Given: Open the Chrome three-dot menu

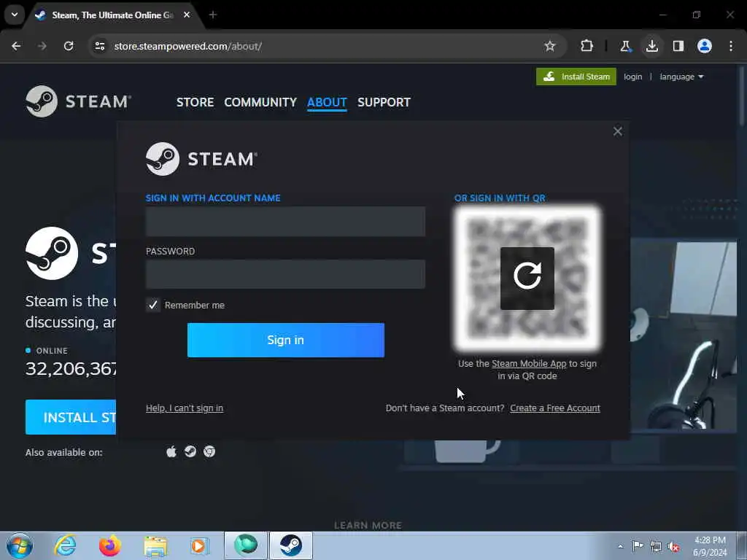Looking at the screenshot, I should [x=731, y=46].
